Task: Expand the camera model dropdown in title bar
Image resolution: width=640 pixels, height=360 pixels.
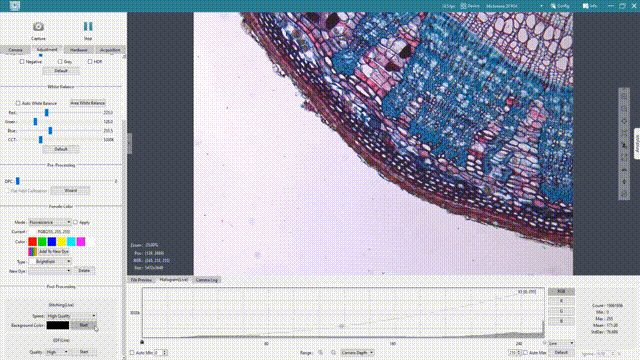Action: click(541, 6)
